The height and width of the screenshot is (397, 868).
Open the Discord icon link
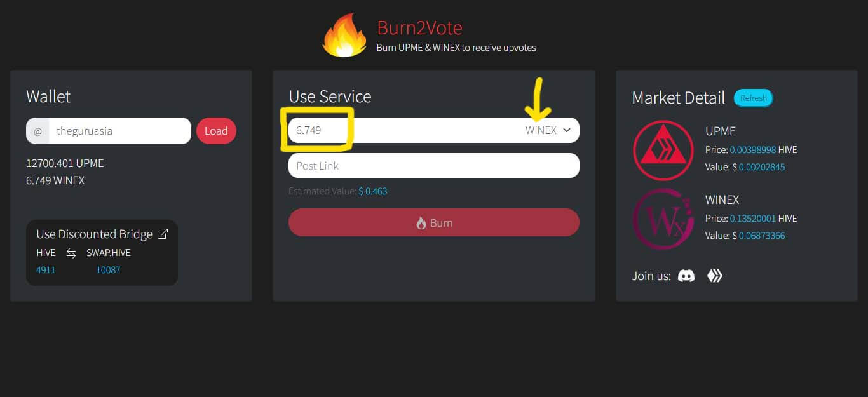686,276
